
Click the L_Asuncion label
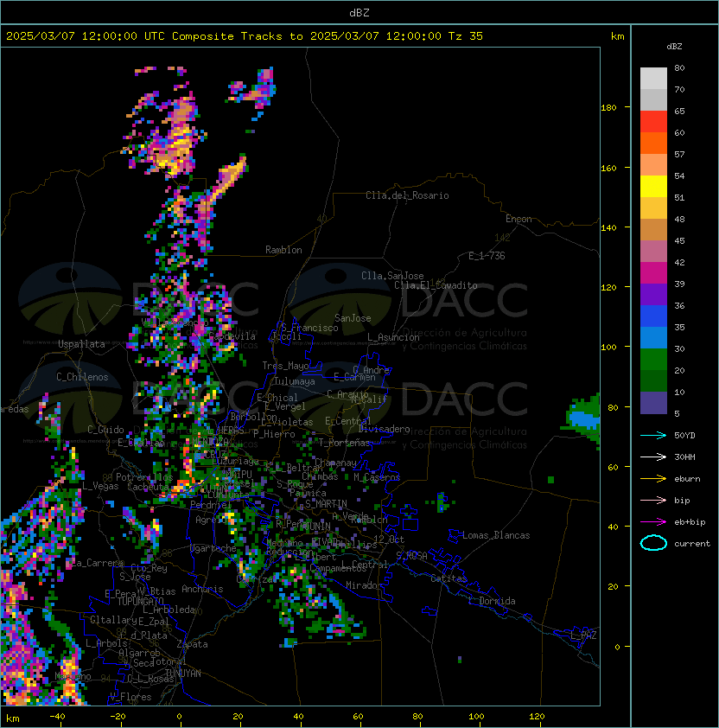point(393,337)
